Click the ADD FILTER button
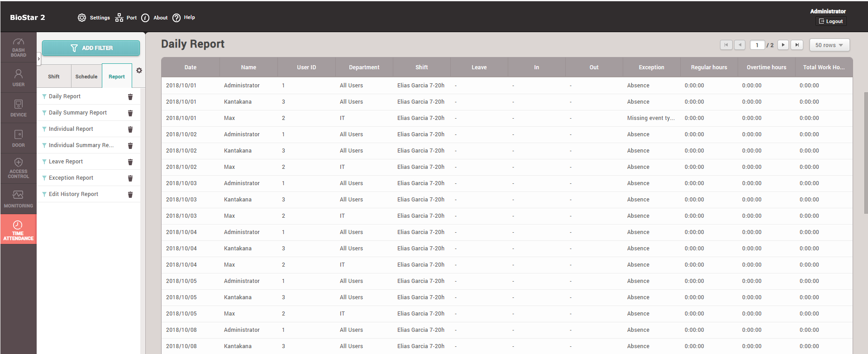The image size is (868, 354). pos(91,48)
